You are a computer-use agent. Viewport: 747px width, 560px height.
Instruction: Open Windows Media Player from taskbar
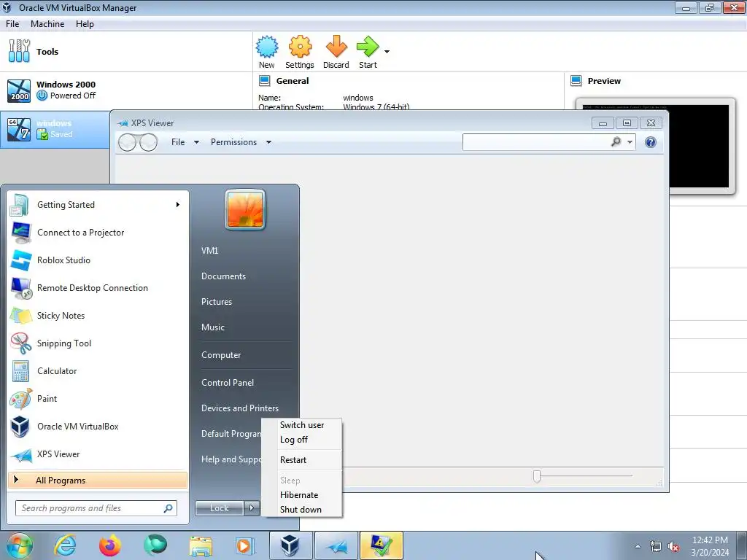point(245,545)
